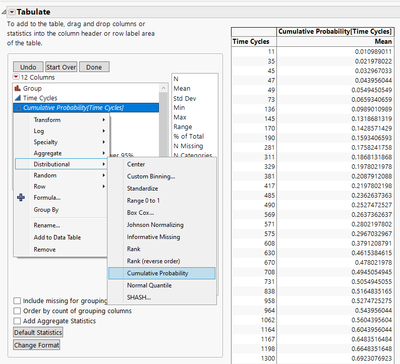
Task: Select Group By in the context menu
Action: [46, 210]
